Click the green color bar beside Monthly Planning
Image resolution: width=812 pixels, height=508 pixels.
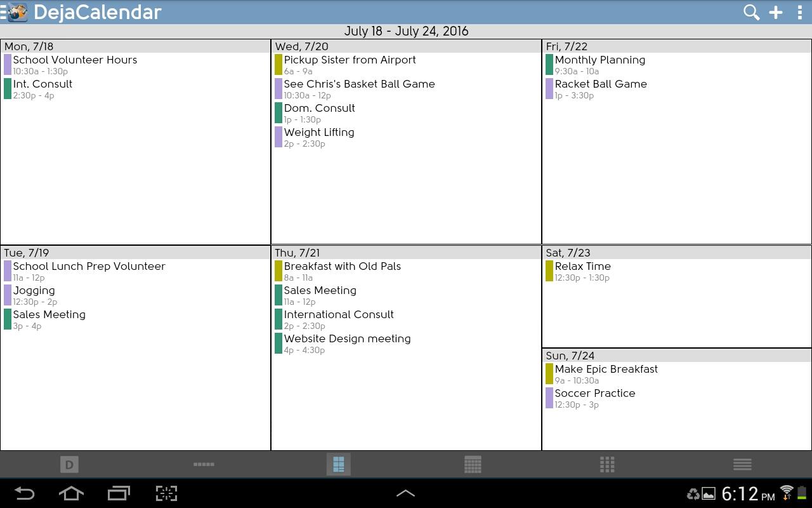click(548, 64)
